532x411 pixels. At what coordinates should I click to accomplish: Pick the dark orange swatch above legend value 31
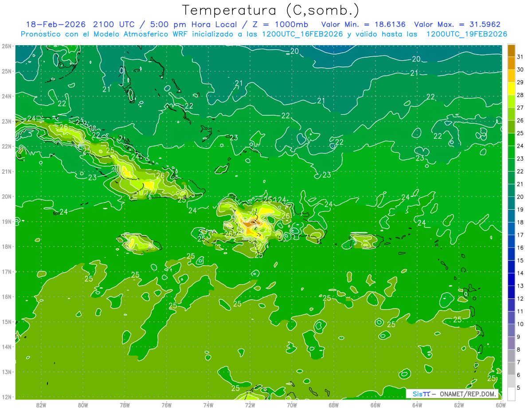[x=511, y=51]
